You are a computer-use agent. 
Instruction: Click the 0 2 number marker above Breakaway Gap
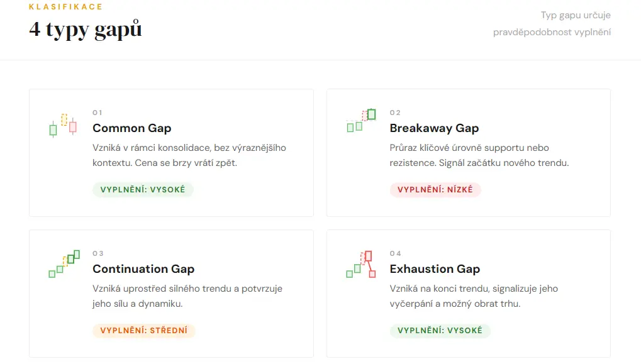pos(394,112)
